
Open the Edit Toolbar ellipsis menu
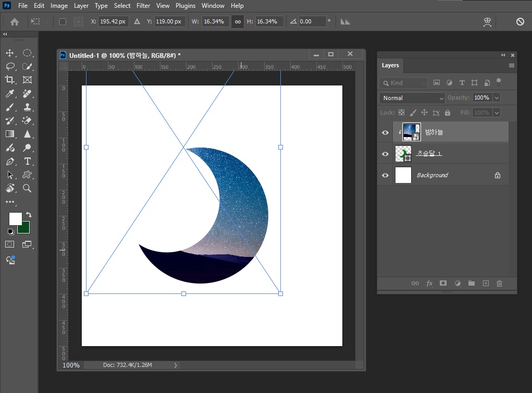coord(10,202)
